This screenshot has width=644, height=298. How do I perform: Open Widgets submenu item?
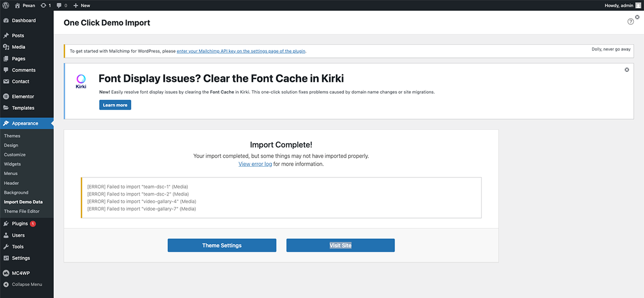[x=12, y=164]
